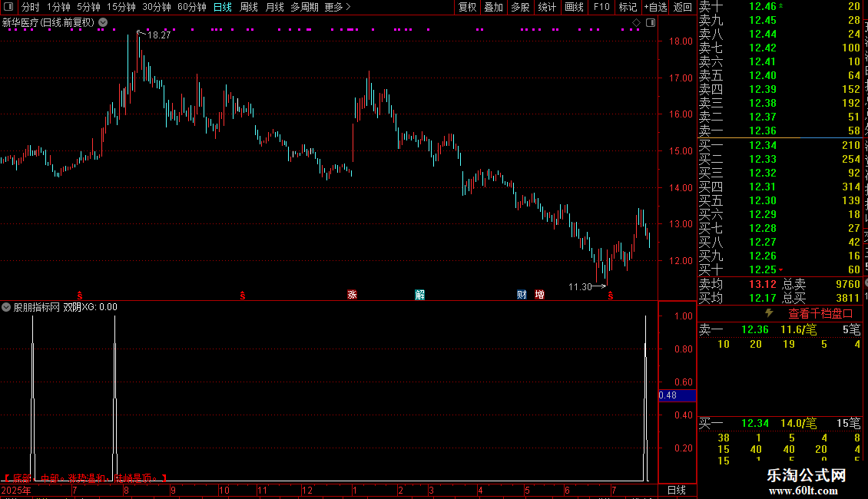Viewport: 868px width, 499px height.
Task: Click the red S marker near July 2024
Action: click(80, 296)
